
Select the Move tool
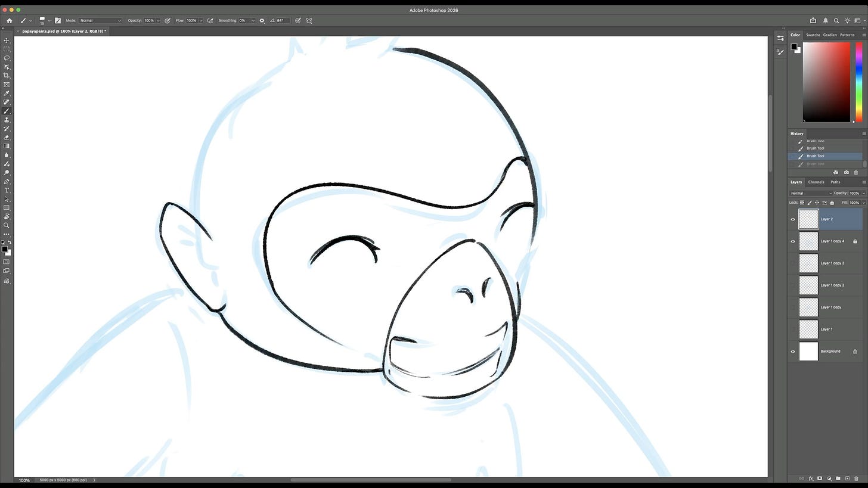point(7,41)
